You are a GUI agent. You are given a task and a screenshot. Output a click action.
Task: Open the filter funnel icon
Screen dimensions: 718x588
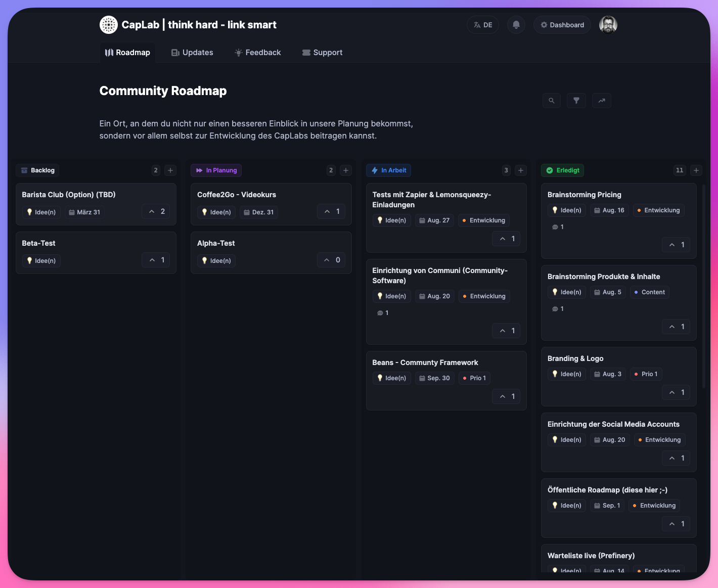[x=576, y=101]
